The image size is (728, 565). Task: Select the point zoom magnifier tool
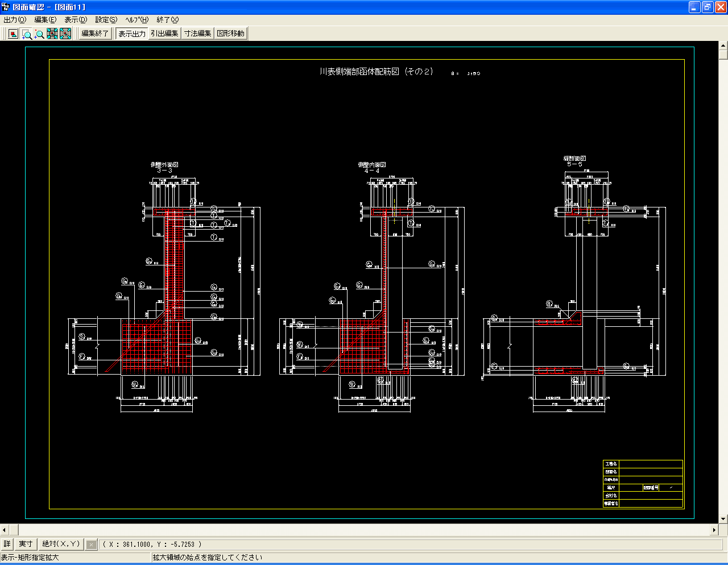[39, 34]
